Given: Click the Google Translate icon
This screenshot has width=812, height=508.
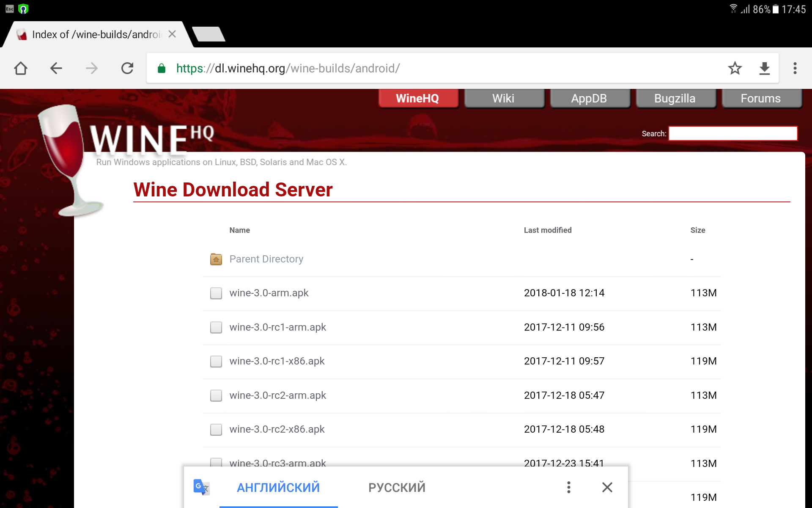Looking at the screenshot, I should (x=201, y=487).
